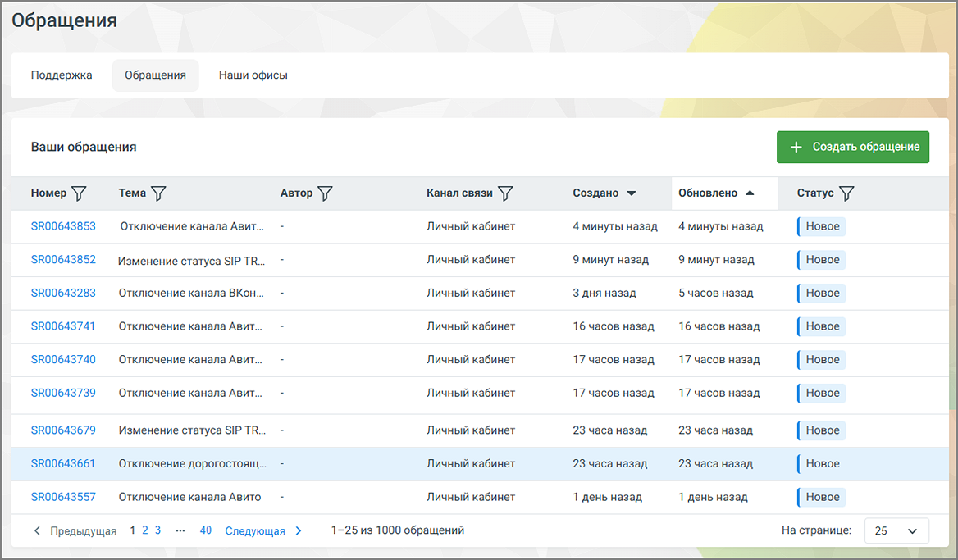Click the '5 часов назад' updated cell
This screenshot has height=560, width=958.
(x=716, y=294)
